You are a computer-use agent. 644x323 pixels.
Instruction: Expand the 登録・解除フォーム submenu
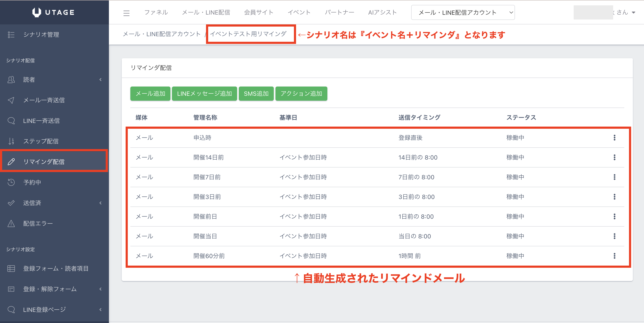(x=100, y=289)
